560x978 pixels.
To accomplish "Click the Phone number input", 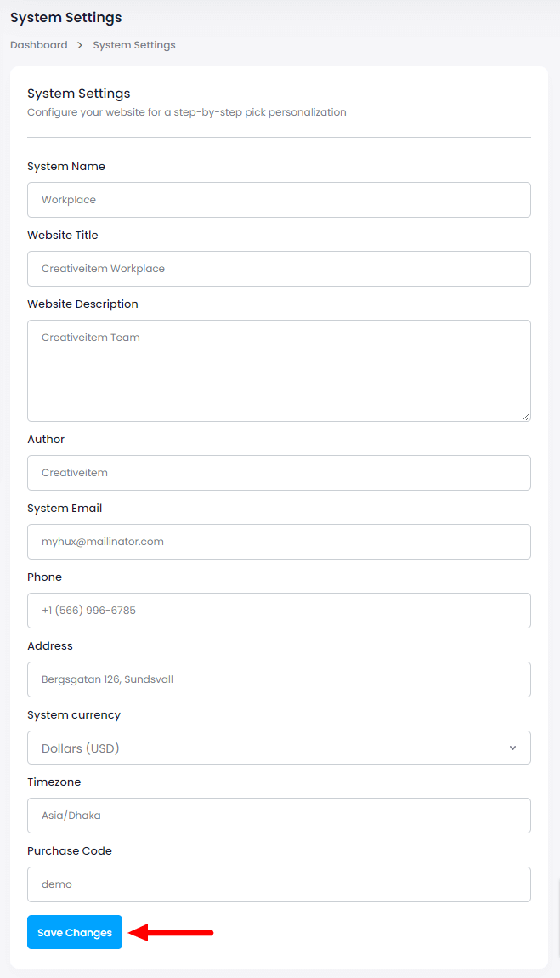I will (x=279, y=611).
